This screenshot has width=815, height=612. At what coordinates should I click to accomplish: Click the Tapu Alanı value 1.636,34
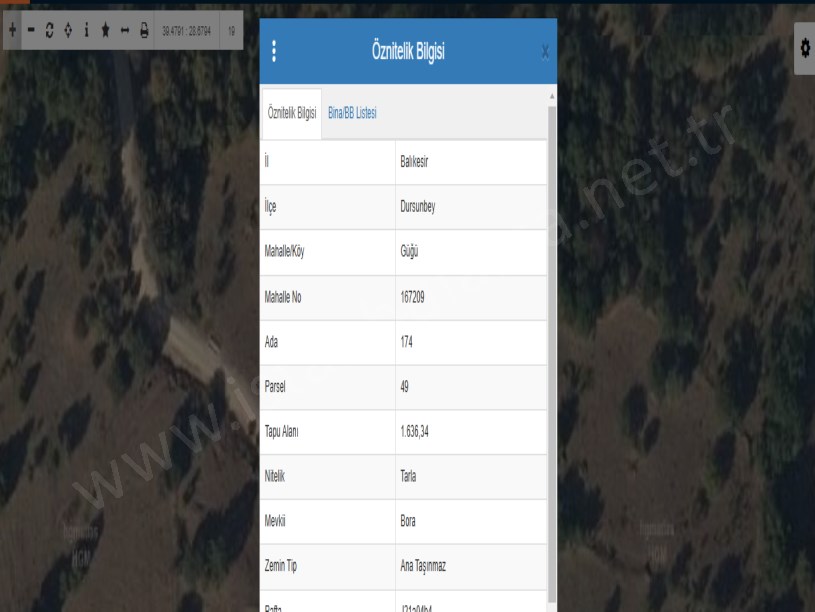pos(470,432)
